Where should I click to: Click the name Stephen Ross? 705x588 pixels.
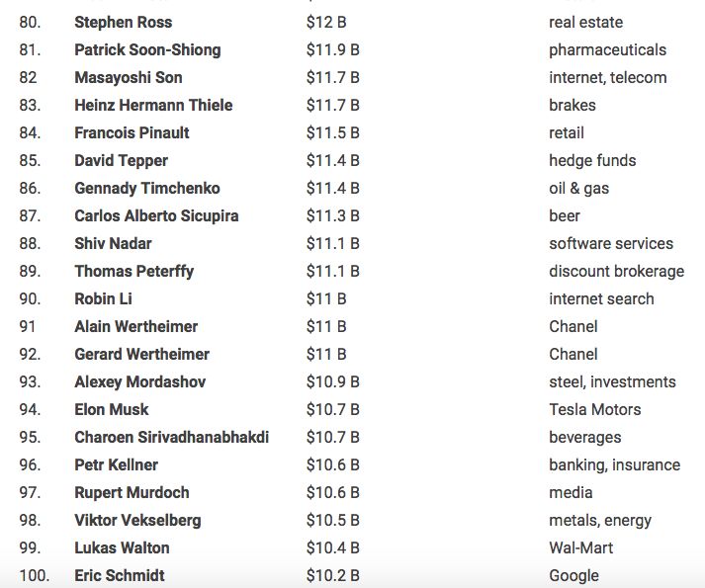123,22
